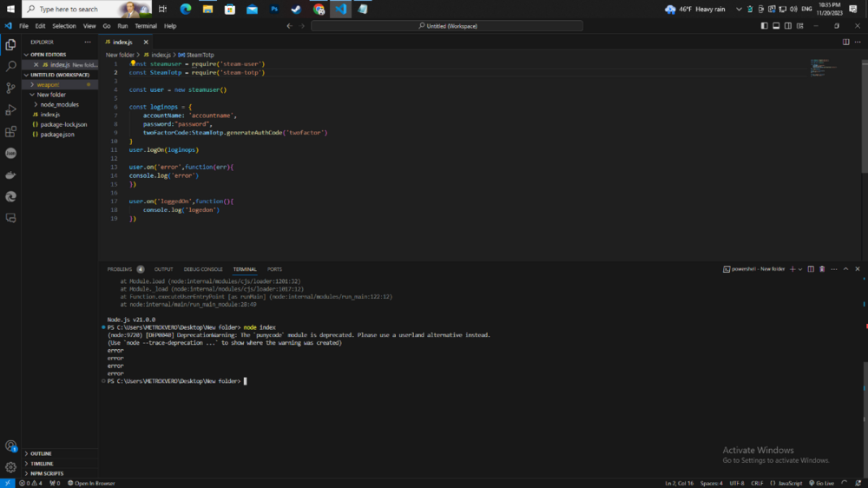This screenshot has height=488, width=868.
Task: Click Open In Browser in status bar
Action: coord(90,483)
